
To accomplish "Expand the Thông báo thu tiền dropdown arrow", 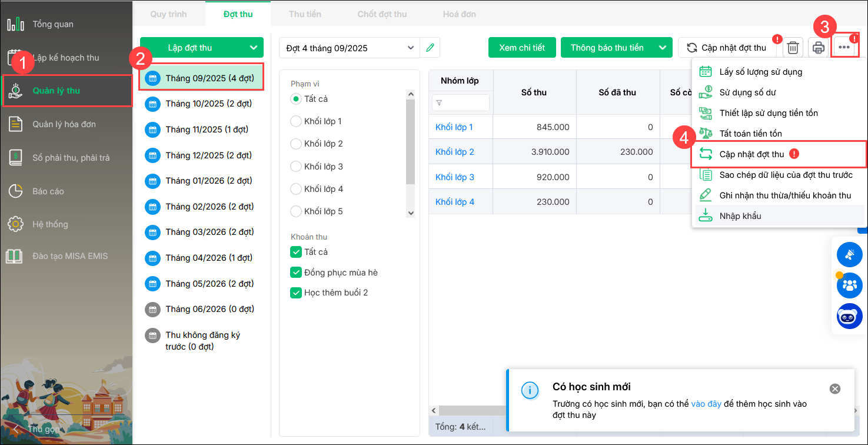I will click(663, 48).
